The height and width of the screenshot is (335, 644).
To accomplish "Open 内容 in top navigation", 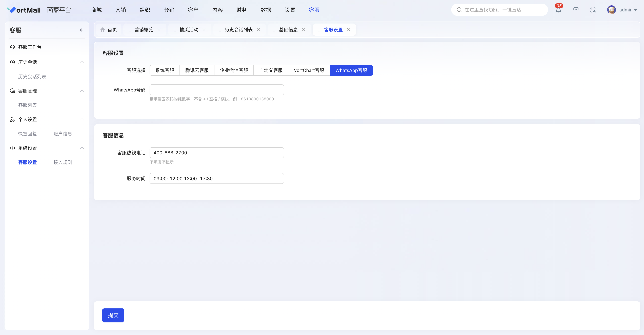I will point(217,10).
